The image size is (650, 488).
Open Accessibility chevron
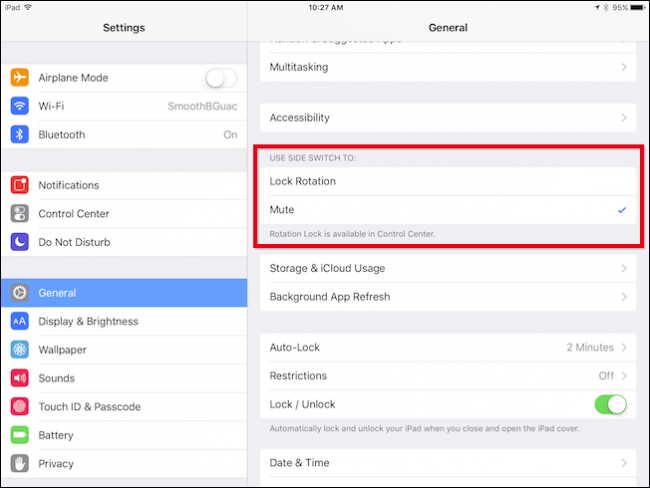624,118
